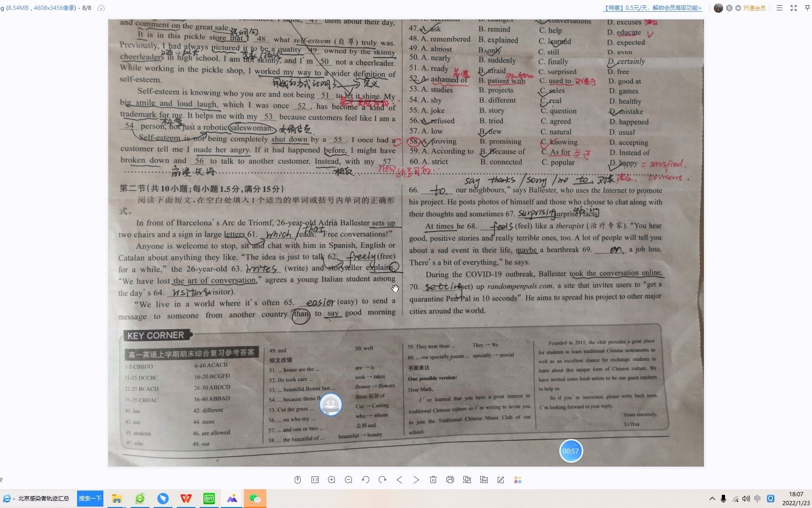Click Internet Explorer icon in taskbar
The width and height of the screenshot is (812, 508).
coord(7,499)
